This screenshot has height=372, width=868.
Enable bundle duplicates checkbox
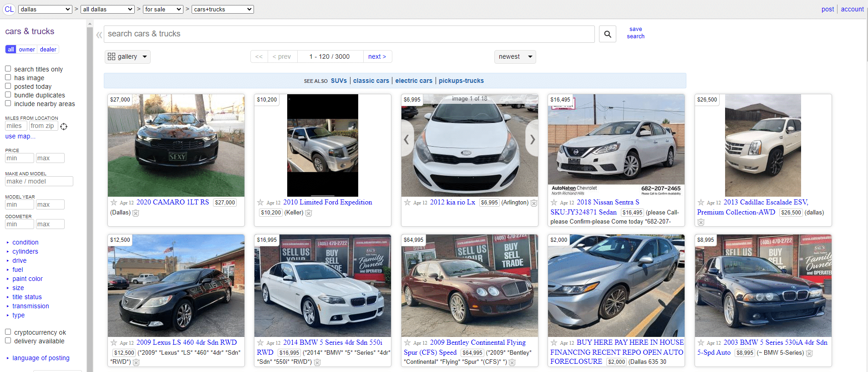[x=8, y=95]
